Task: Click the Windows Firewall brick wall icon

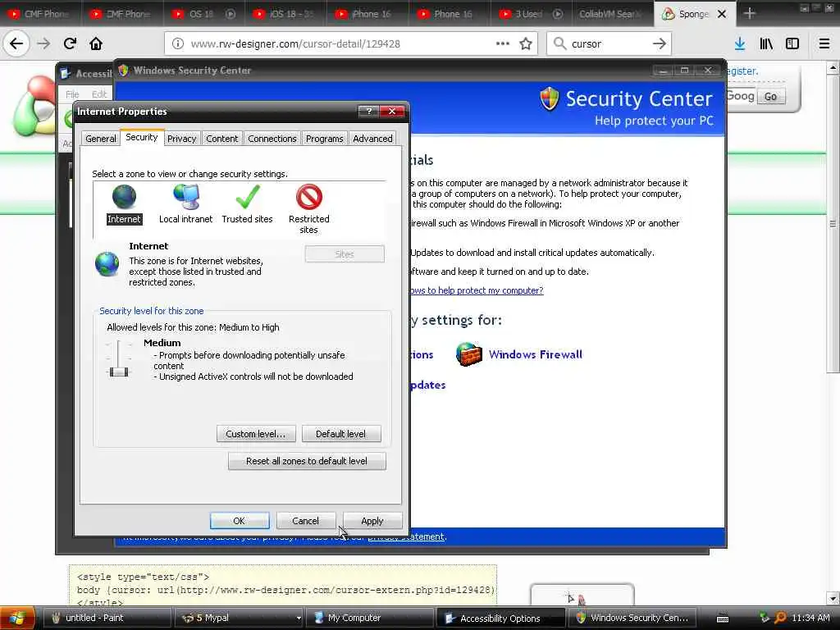Action: (468, 354)
